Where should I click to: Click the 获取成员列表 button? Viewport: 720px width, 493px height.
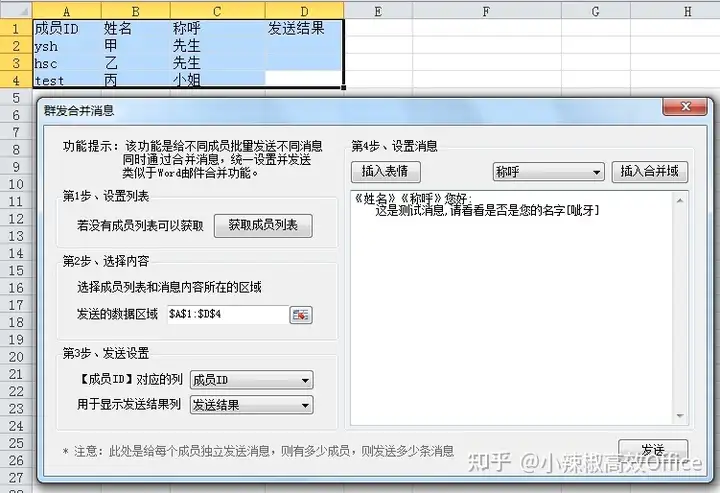click(x=263, y=225)
